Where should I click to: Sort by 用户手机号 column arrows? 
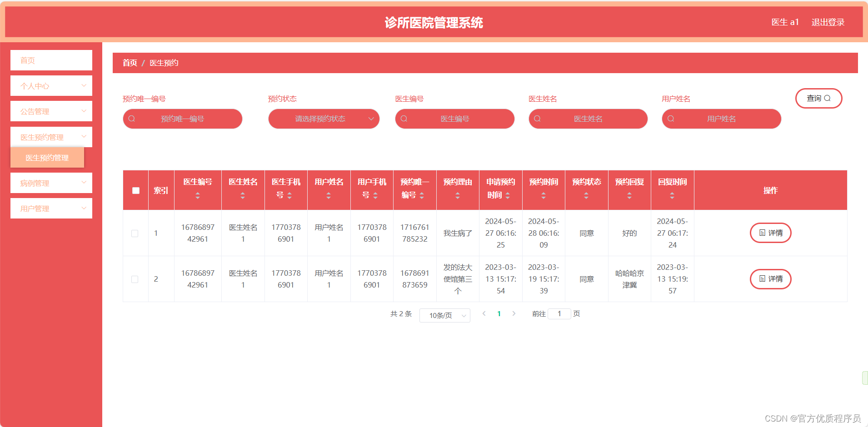tap(375, 195)
